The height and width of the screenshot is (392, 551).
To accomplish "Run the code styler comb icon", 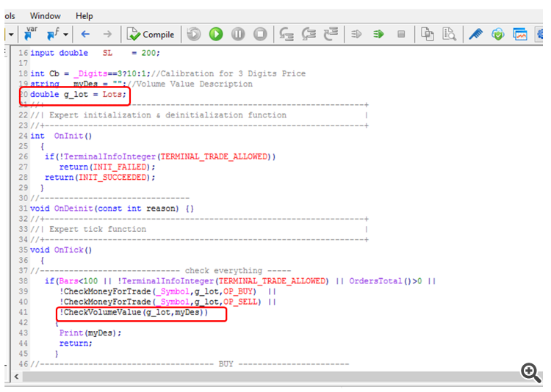I will pyautogui.click(x=475, y=34).
